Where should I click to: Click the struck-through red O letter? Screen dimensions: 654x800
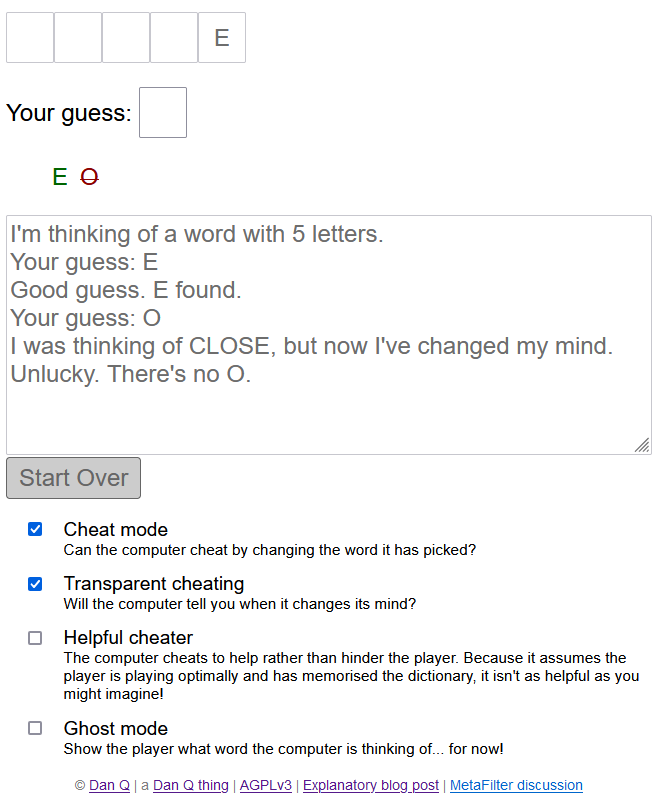[x=90, y=177]
